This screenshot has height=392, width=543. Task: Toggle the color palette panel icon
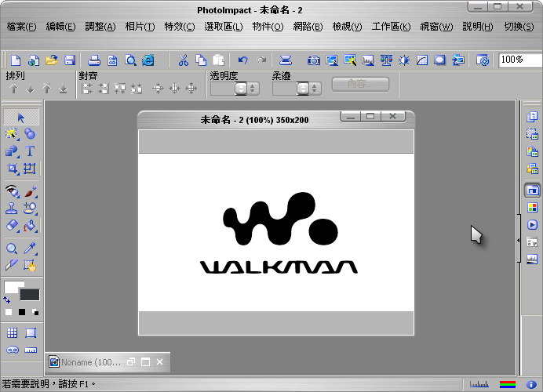[532, 208]
